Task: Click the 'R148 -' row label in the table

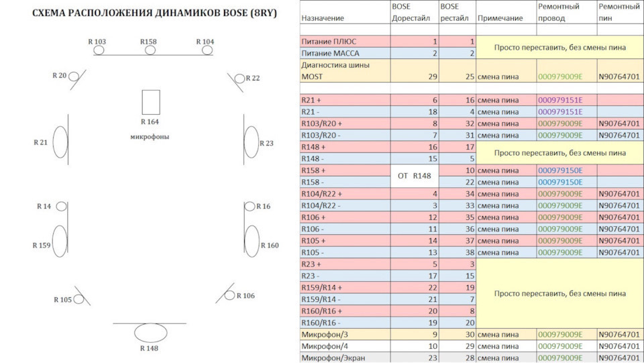Action: coord(313,158)
